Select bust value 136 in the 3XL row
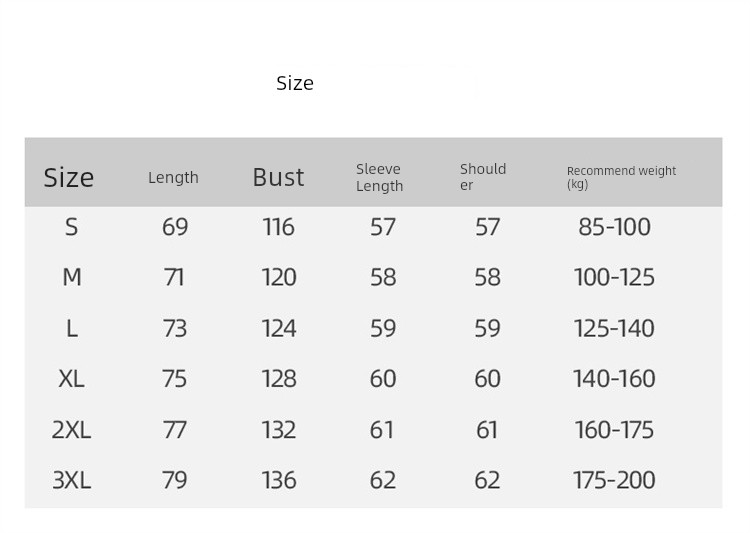750x533 pixels. click(x=279, y=480)
